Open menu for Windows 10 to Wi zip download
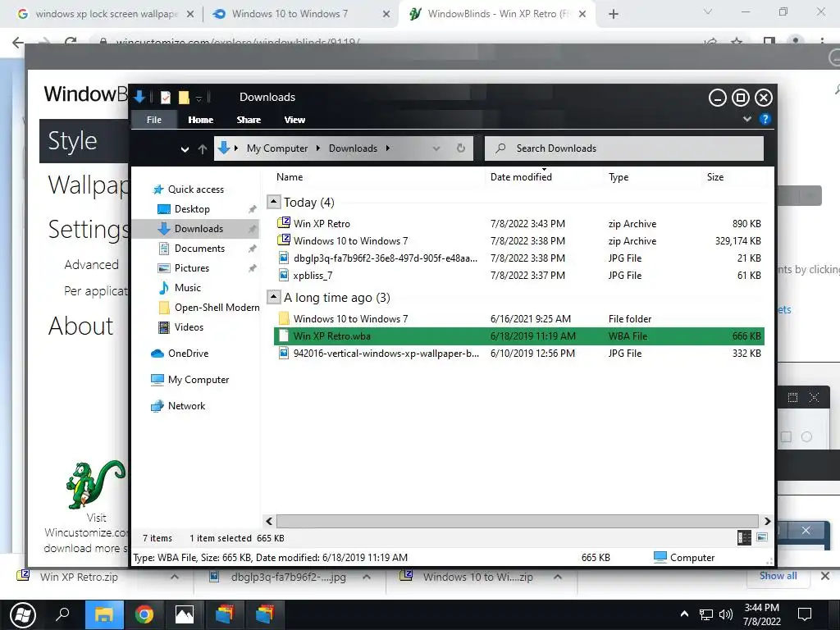Screen dimensions: 840x630 (558, 577)
